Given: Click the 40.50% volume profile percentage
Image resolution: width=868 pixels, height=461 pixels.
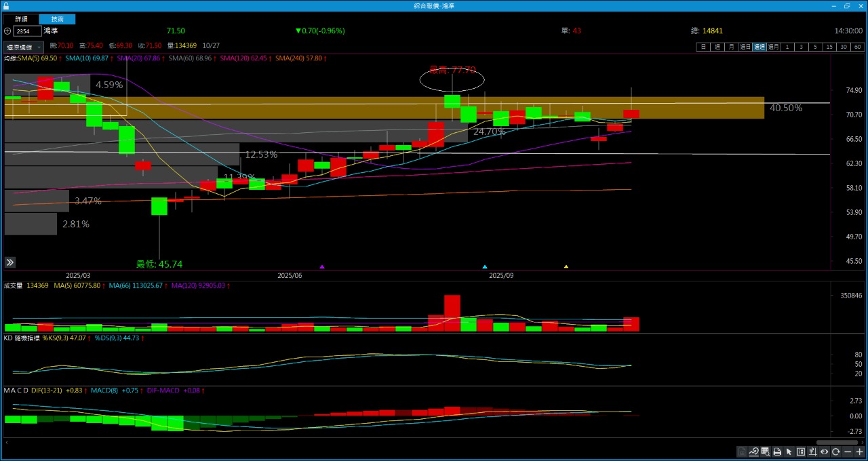Looking at the screenshot, I should click(786, 108).
